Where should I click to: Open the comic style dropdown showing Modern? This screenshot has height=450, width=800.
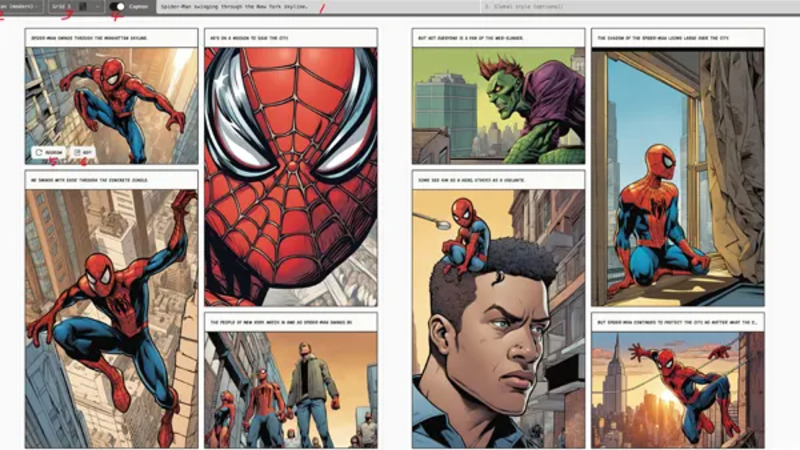point(20,7)
